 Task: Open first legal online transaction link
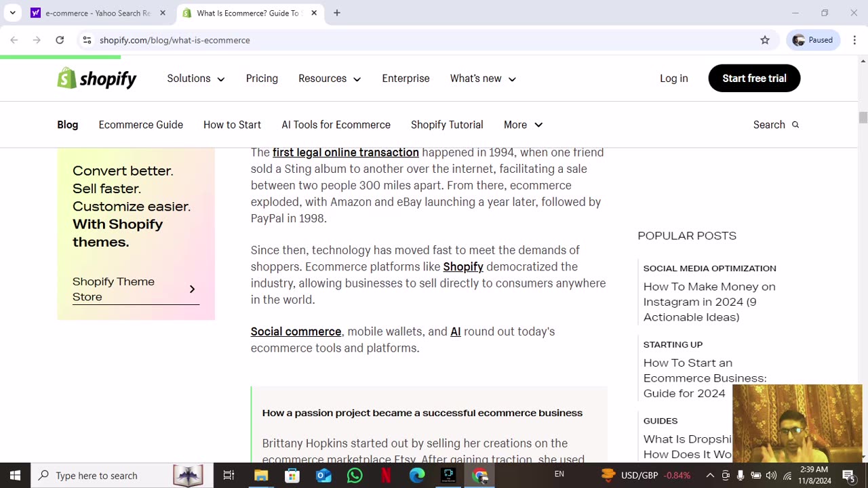(346, 152)
